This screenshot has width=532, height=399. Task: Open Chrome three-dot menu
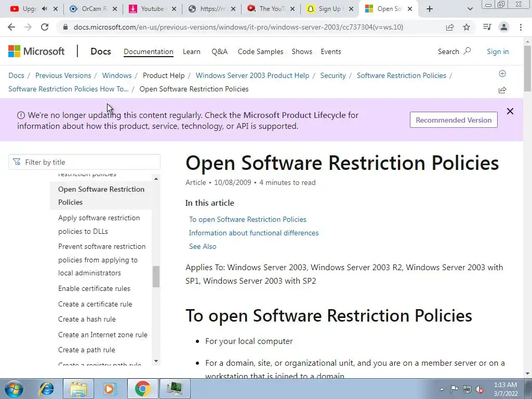pyautogui.click(x=521, y=27)
